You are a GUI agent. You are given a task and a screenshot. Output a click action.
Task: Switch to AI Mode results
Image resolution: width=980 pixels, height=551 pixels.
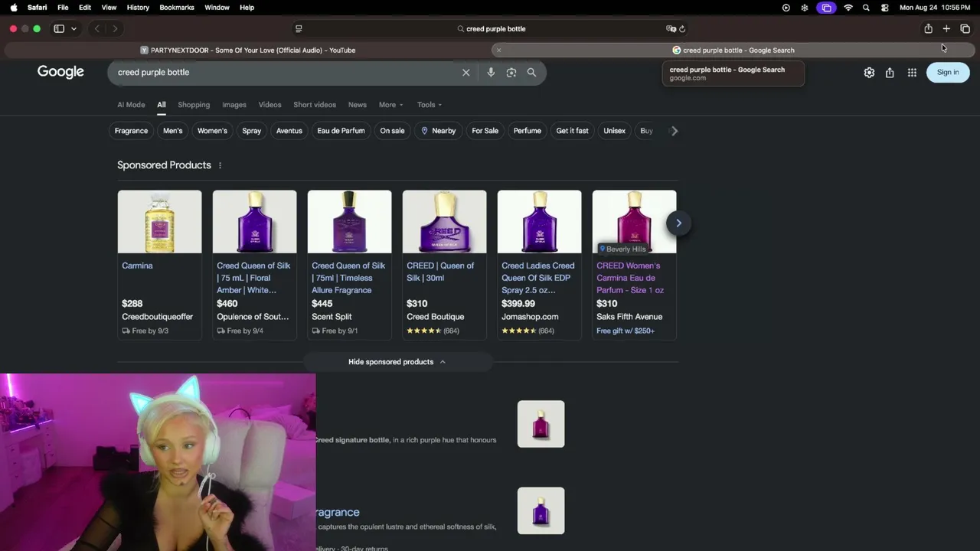(x=131, y=105)
